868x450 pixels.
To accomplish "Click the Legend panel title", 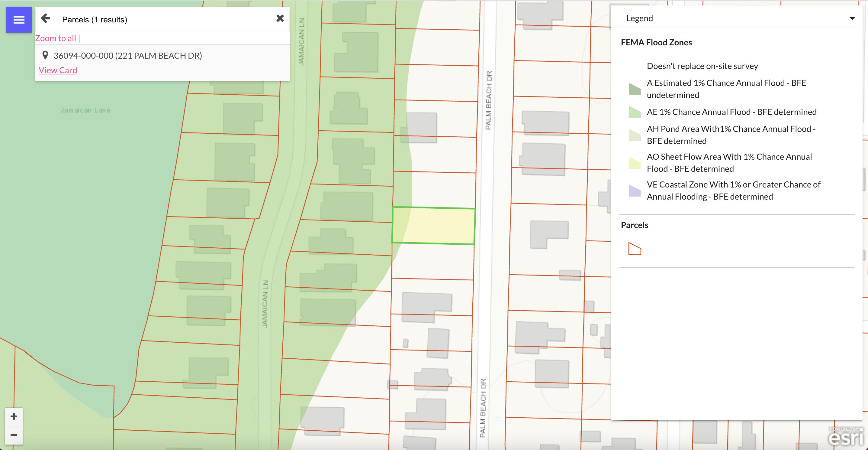I will point(639,18).
